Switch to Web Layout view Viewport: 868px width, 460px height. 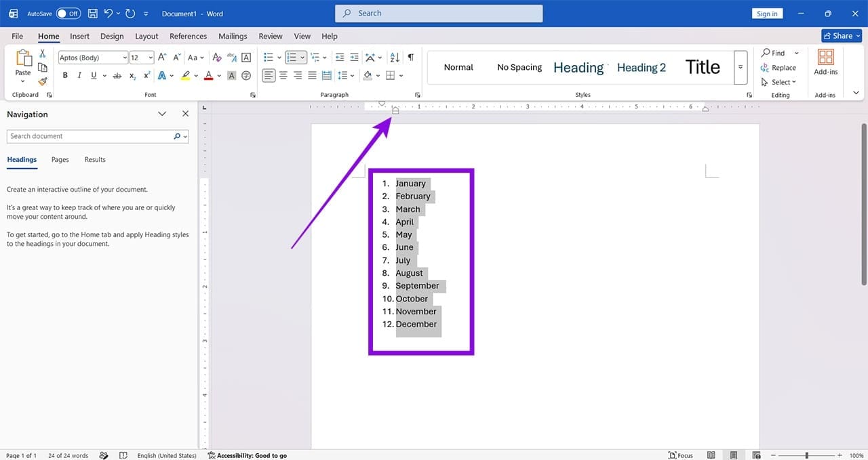click(755, 455)
